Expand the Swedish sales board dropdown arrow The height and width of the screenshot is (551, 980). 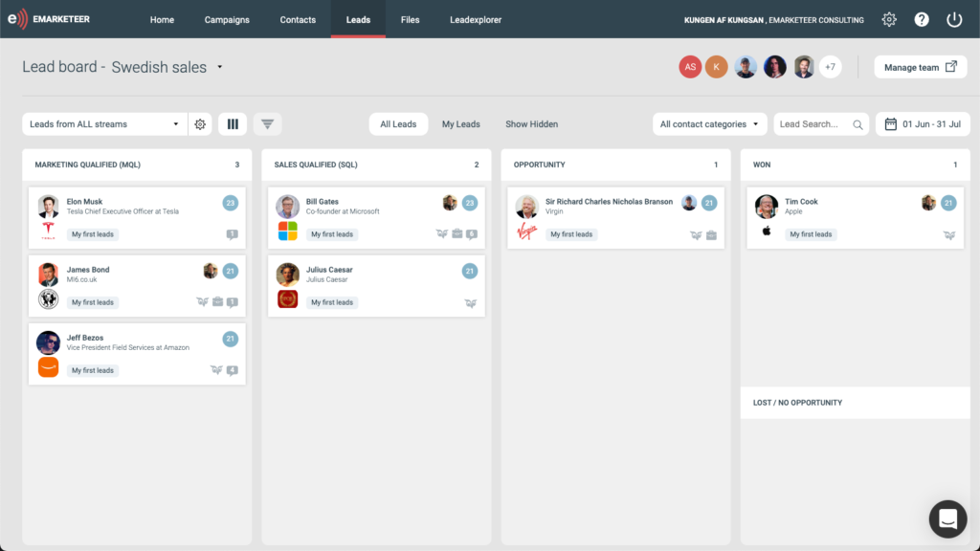click(219, 67)
